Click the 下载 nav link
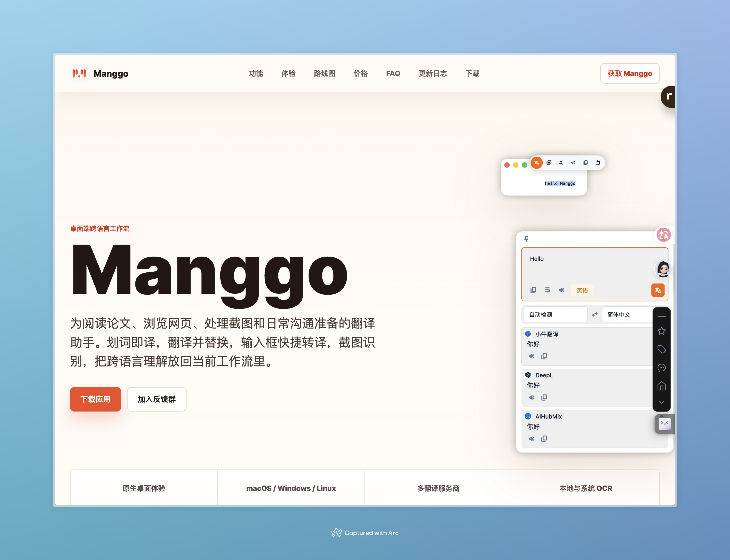This screenshot has height=560, width=730. (x=472, y=73)
